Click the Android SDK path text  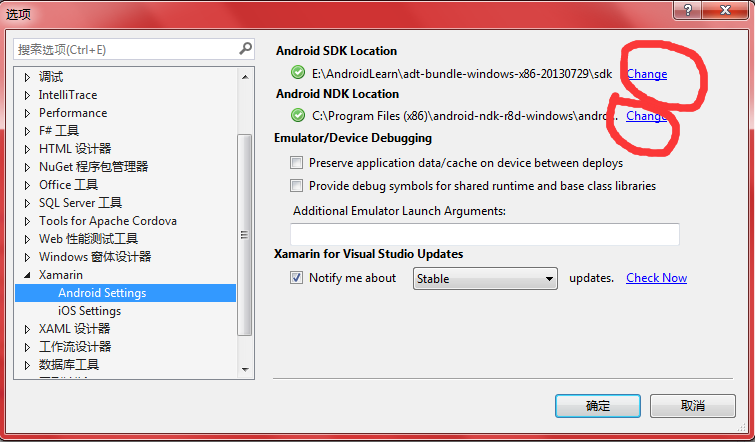[x=462, y=74]
